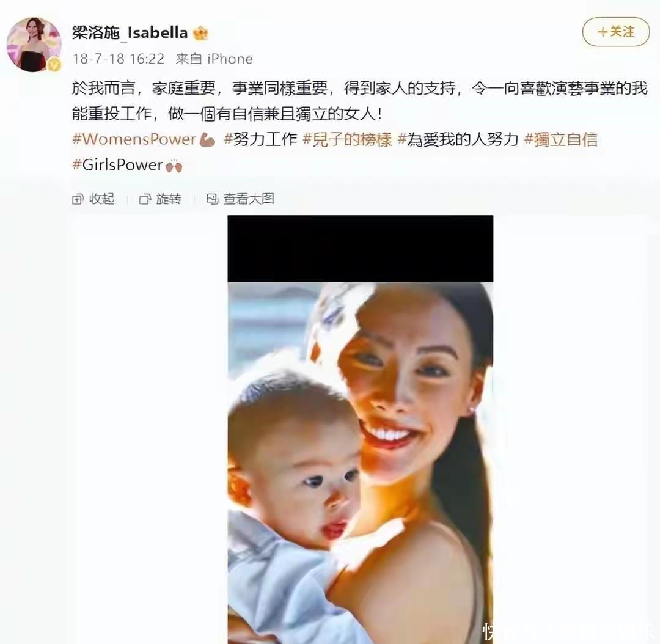Viewport: 660px width, 644px height.
Task: Open the #努力工作 hashtag
Action: click(260, 139)
